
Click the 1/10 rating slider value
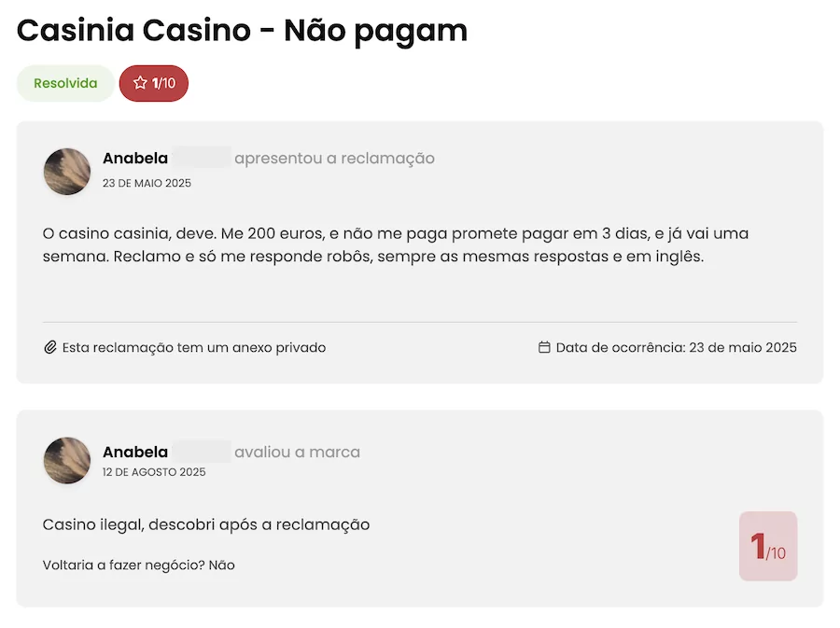pyautogui.click(x=767, y=546)
